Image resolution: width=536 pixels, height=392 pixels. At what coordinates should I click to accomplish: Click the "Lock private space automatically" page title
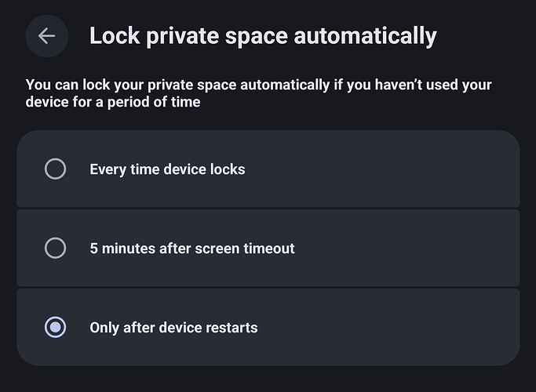[263, 36]
